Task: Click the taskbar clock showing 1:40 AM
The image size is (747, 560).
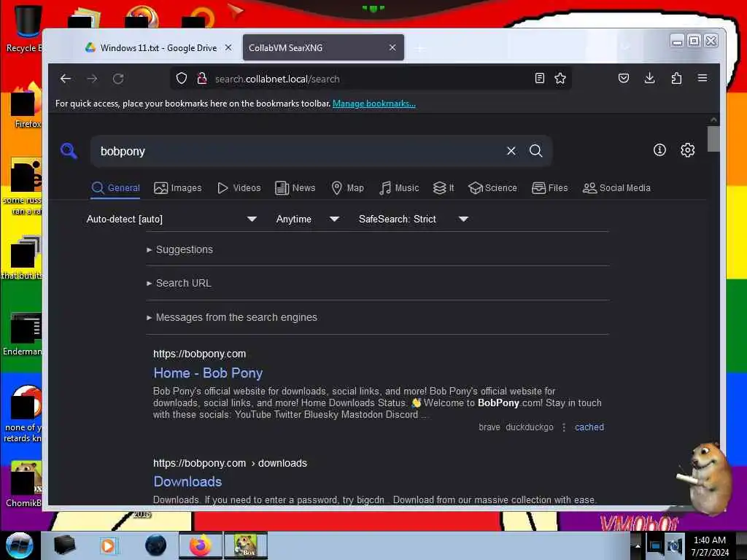Action: pos(710,545)
